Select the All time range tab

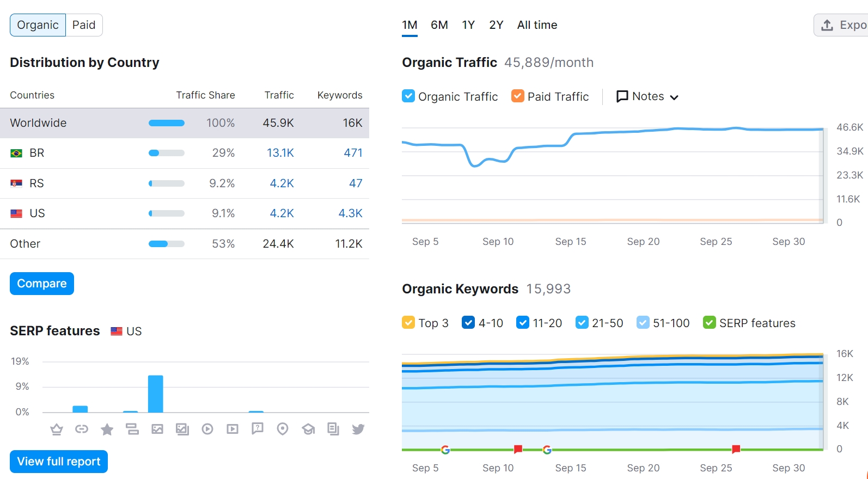(537, 25)
